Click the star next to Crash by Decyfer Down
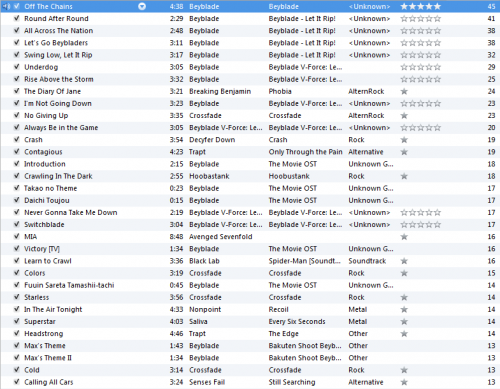Image resolution: width=500 pixels, height=389 pixels. point(404,140)
